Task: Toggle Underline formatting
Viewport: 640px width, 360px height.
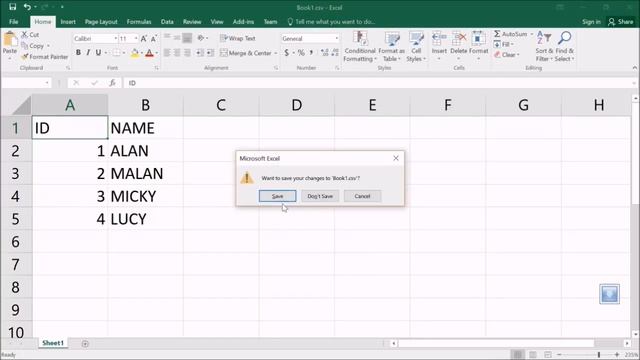Action: [98, 53]
